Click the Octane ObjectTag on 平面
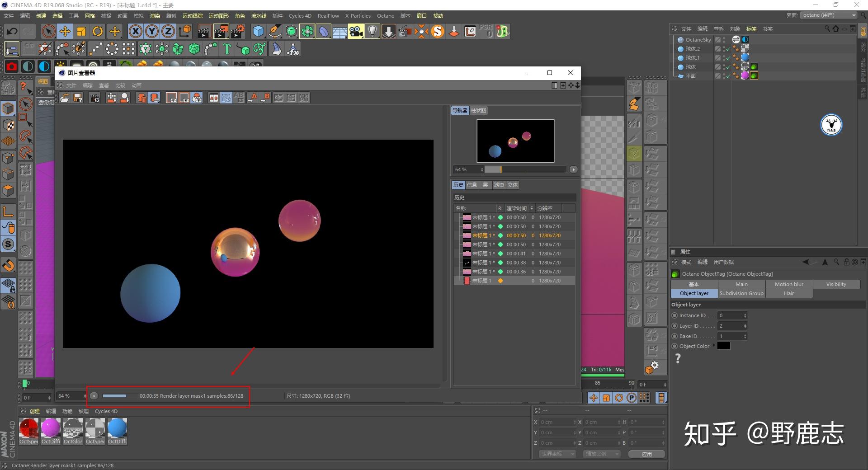This screenshot has height=470, width=868. click(x=754, y=76)
